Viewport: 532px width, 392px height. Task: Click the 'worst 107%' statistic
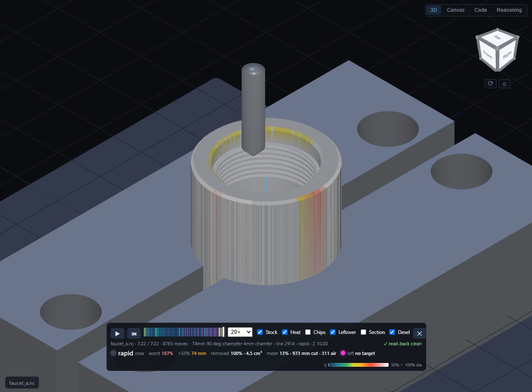pyautogui.click(x=161, y=353)
